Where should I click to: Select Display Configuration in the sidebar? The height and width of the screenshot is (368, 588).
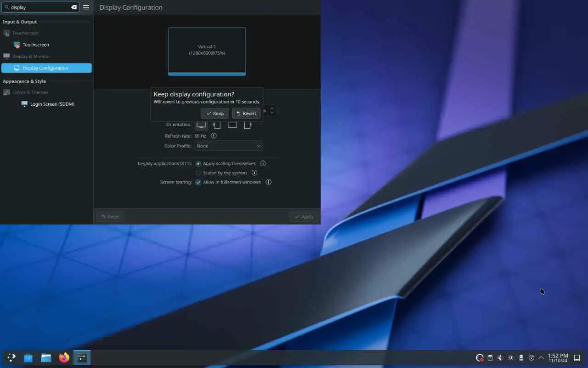[46, 68]
